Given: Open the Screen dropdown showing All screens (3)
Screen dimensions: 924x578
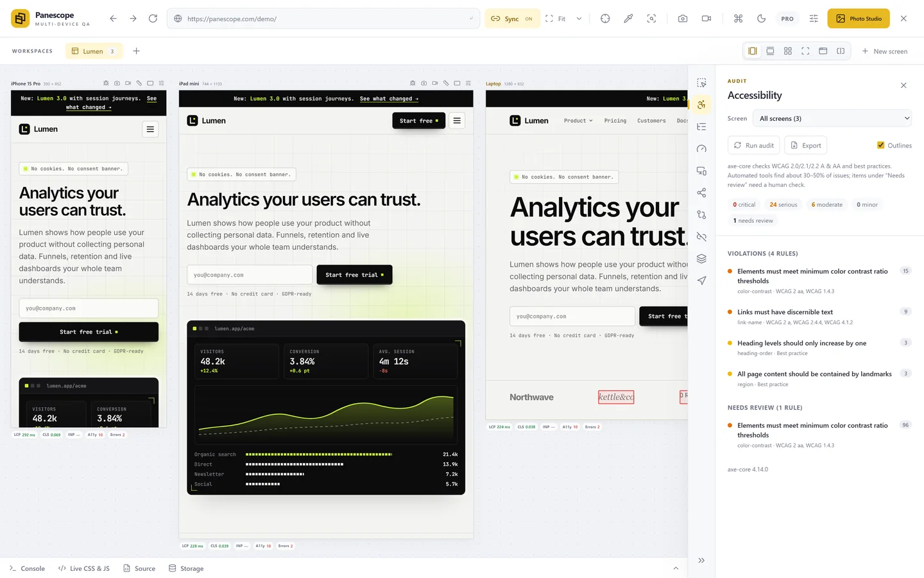Looking at the screenshot, I should point(833,118).
